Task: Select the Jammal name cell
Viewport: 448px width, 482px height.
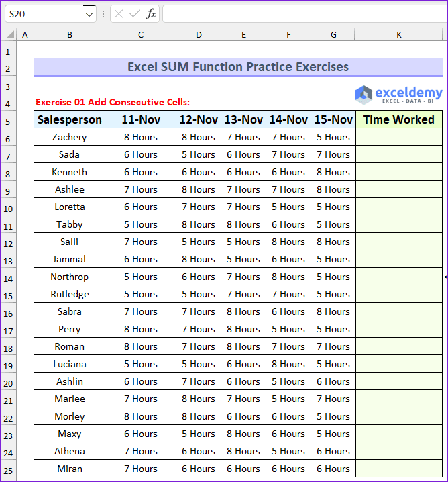Action: 69,259
